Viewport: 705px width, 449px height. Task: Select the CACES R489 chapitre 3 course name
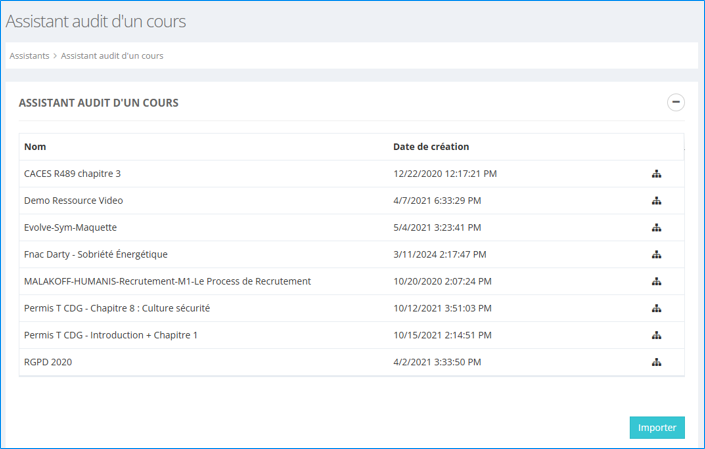(x=72, y=174)
